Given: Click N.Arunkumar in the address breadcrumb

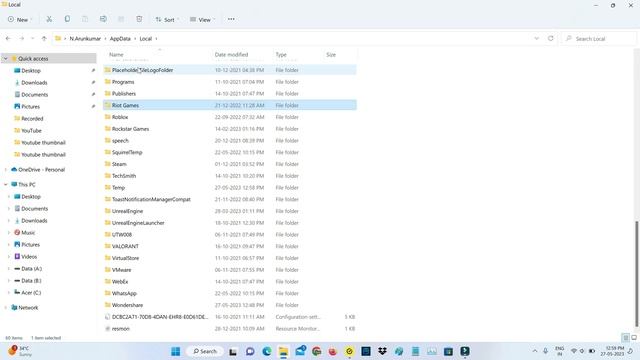Looking at the screenshot, I should 85,38.
